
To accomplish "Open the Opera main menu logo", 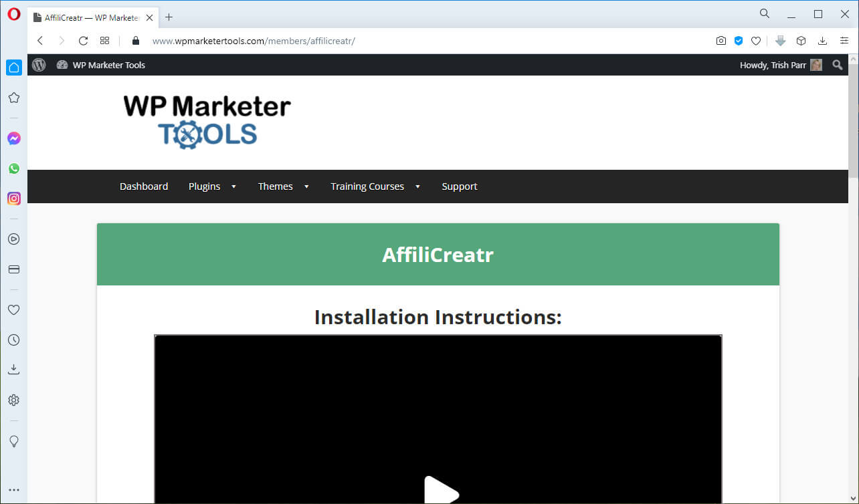I will [13, 14].
